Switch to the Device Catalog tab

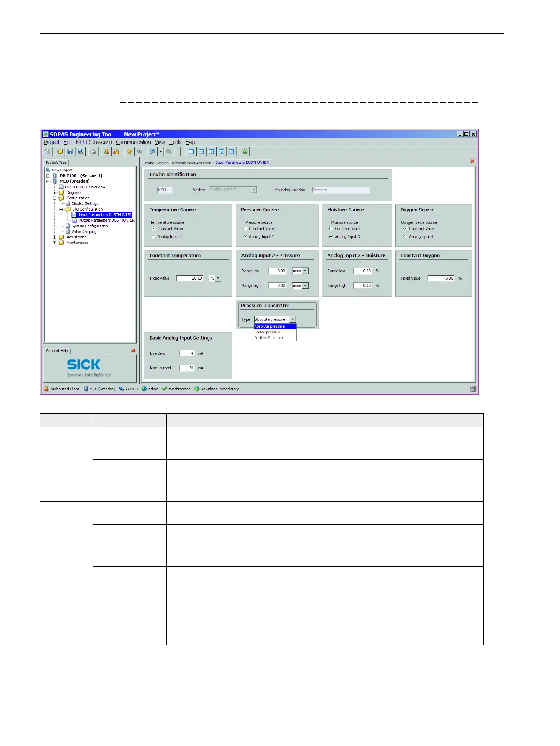click(x=156, y=163)
